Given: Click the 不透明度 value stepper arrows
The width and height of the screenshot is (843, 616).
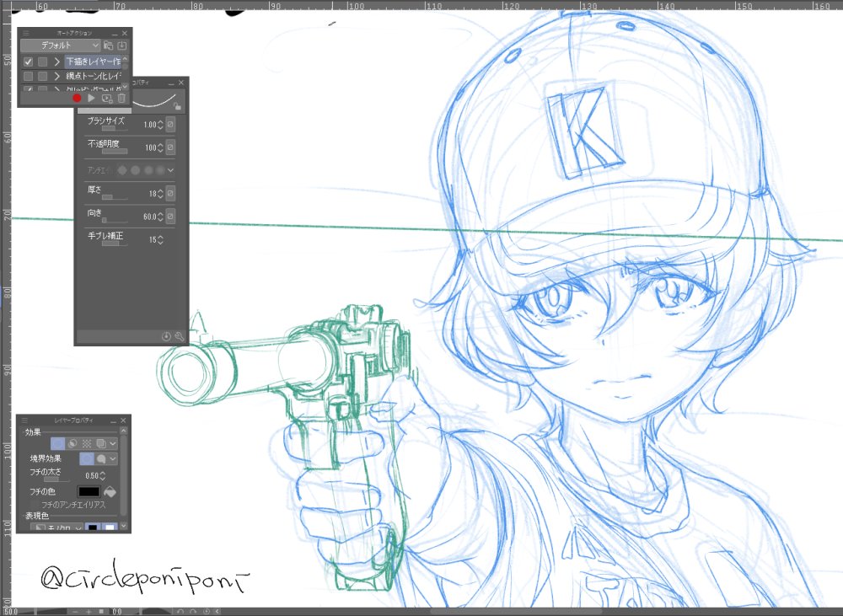Looking at the screenshot, I should tap(160, 147).
